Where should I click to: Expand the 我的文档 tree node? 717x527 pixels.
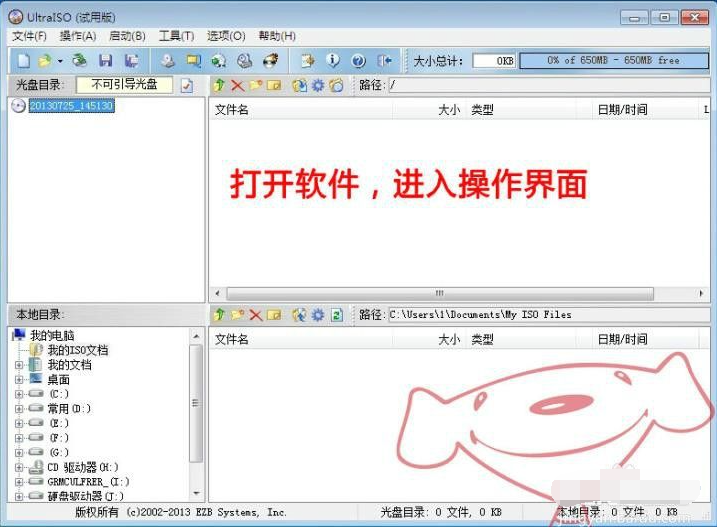point(18,365)
